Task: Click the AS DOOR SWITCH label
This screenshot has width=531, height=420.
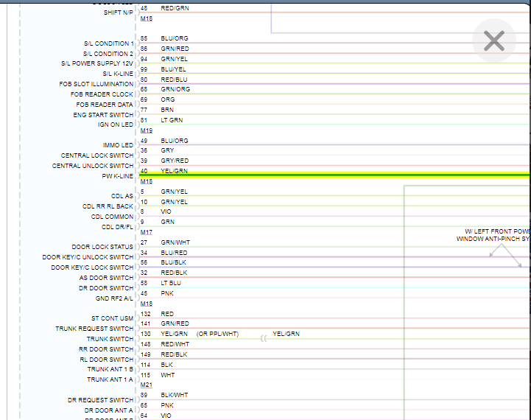Action: click(x=106, y=278)
